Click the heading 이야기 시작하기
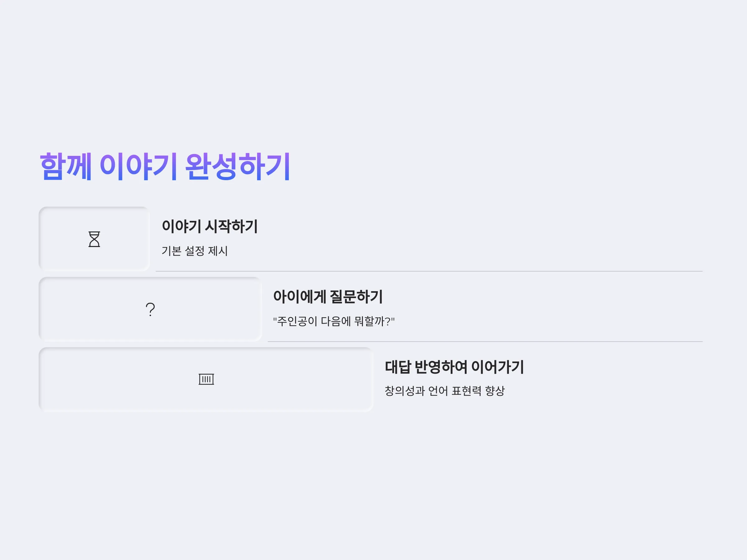Screen dimensions: 747x560 tap(210, 226)
